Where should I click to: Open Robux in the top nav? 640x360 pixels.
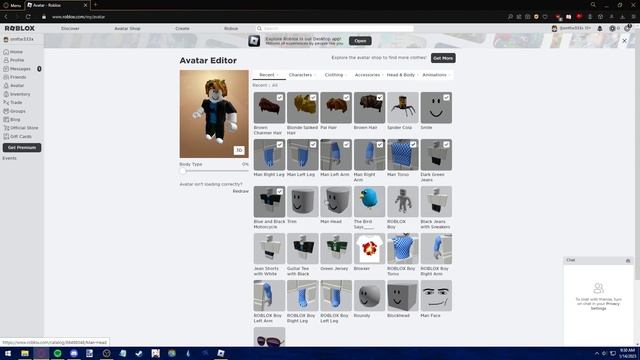tap(231, 29)
